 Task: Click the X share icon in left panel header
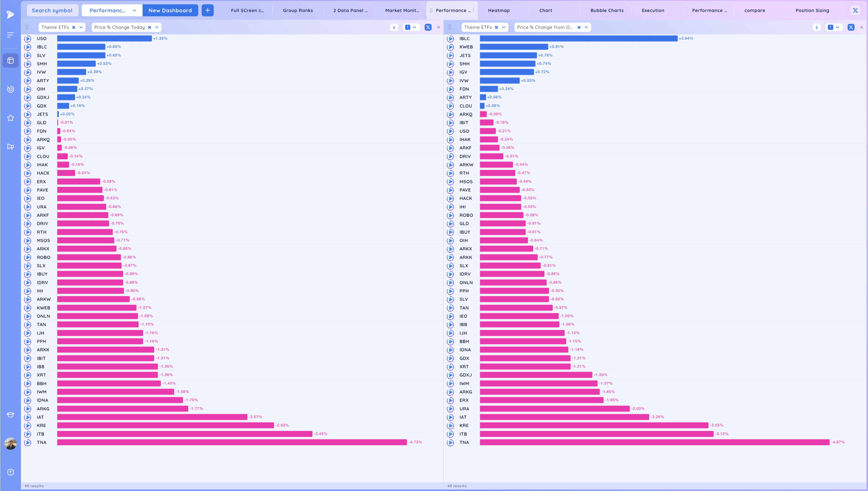click(428, 27)
